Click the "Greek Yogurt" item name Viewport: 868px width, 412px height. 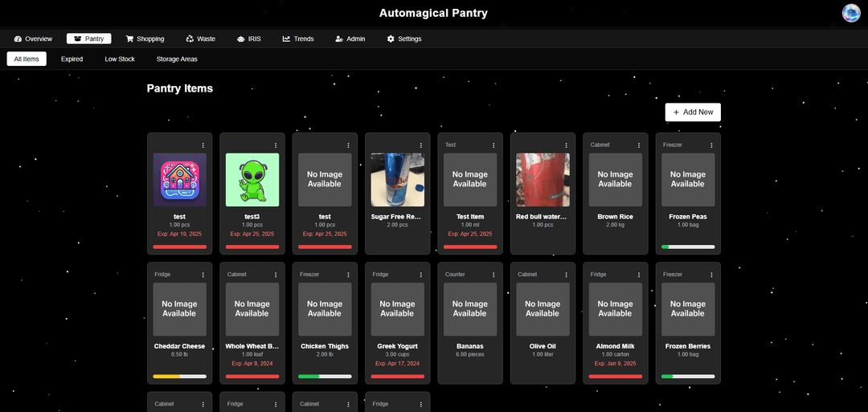click(x=398, y=346)
